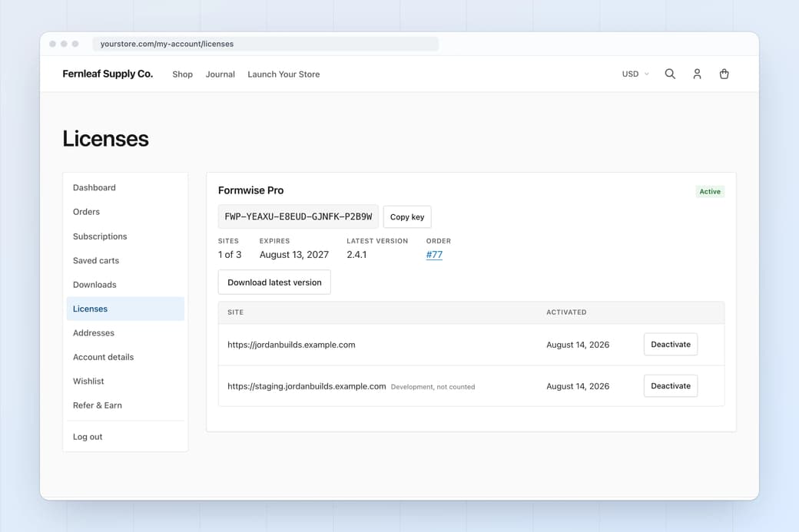Deactivate the jordanbuilds.example.com site
The image size is (799, 532).
point(671,345)
